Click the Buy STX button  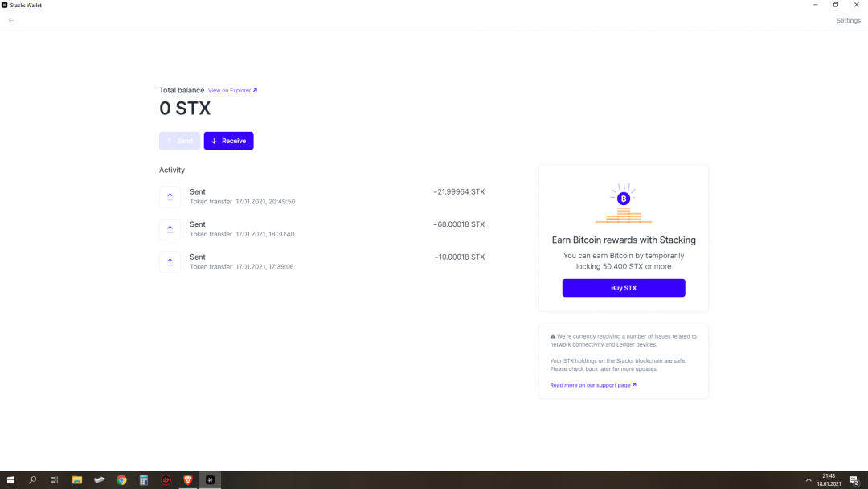623,288
